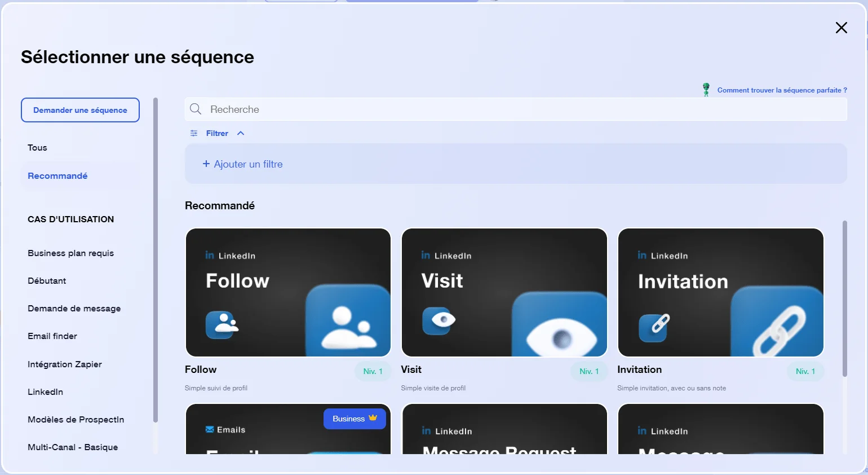Select the Message Request sequence card
Viewport: 868px width, 475px height.
pyautogui.click(x=504, y=429)
